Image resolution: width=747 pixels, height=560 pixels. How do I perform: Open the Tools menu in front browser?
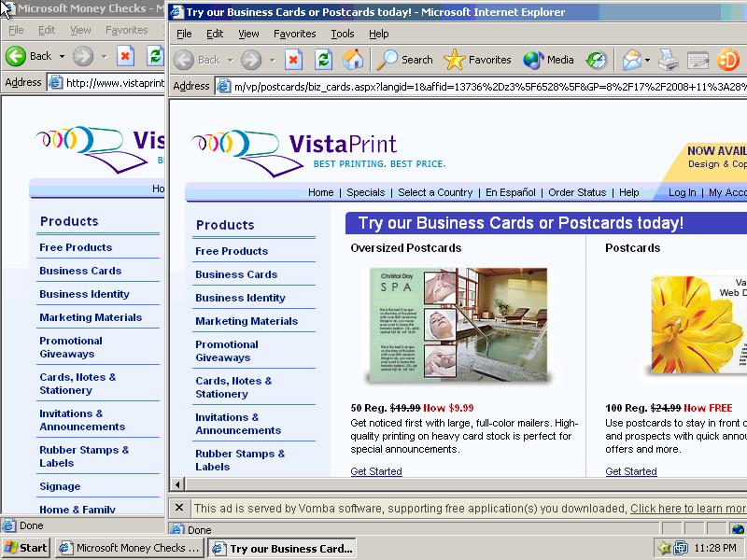click(343, 34)
